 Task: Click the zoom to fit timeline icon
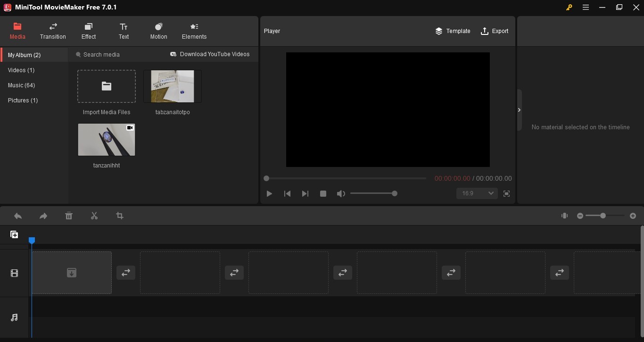point(564,216)
